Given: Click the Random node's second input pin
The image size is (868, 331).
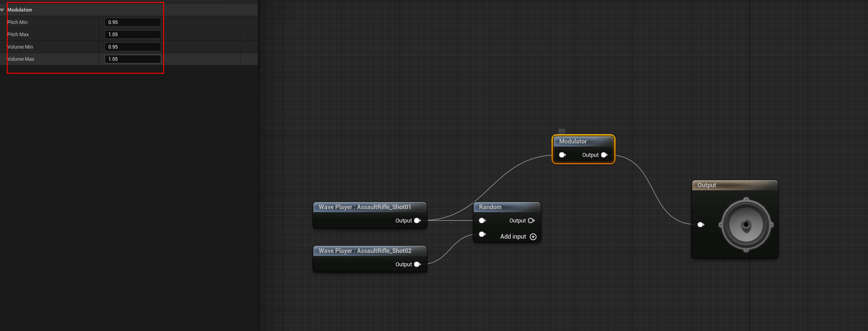Looking at the screenshot, I should (482, 234).
